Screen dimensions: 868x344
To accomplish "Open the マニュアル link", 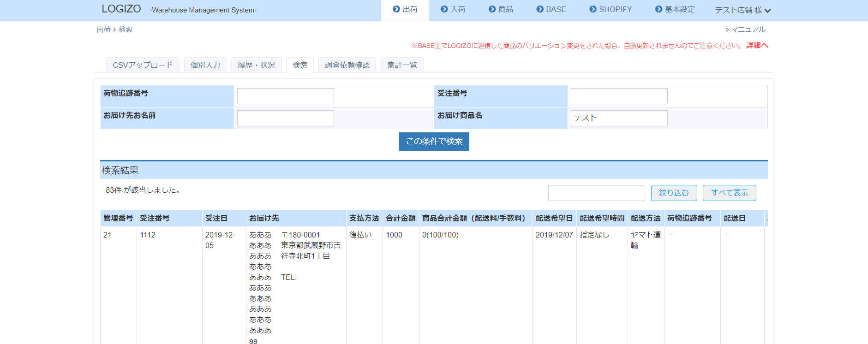I will click(748, 30).
